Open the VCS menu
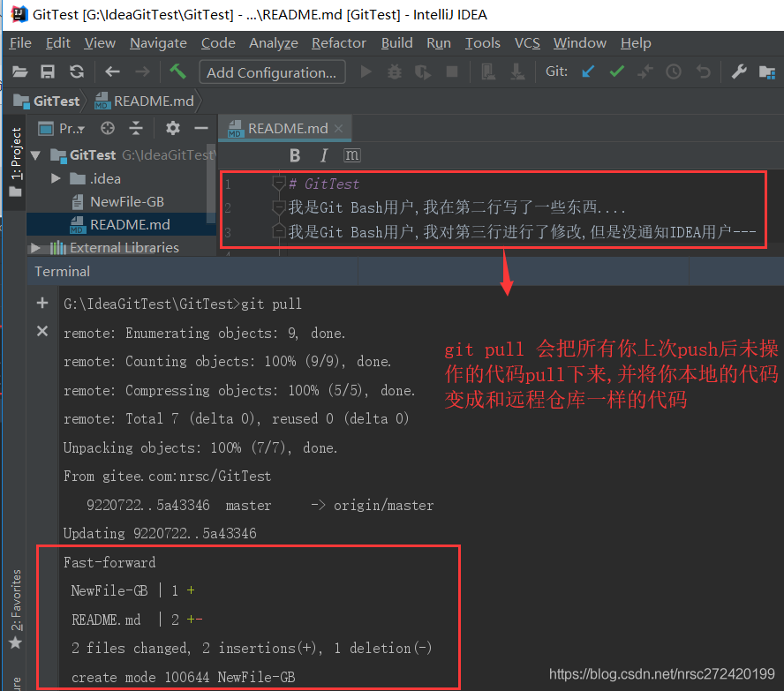This screenshot has height=691, width=784. coord(527,42)
